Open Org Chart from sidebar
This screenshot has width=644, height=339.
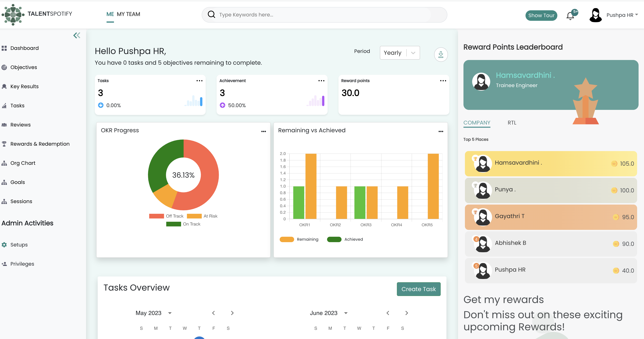23,163
